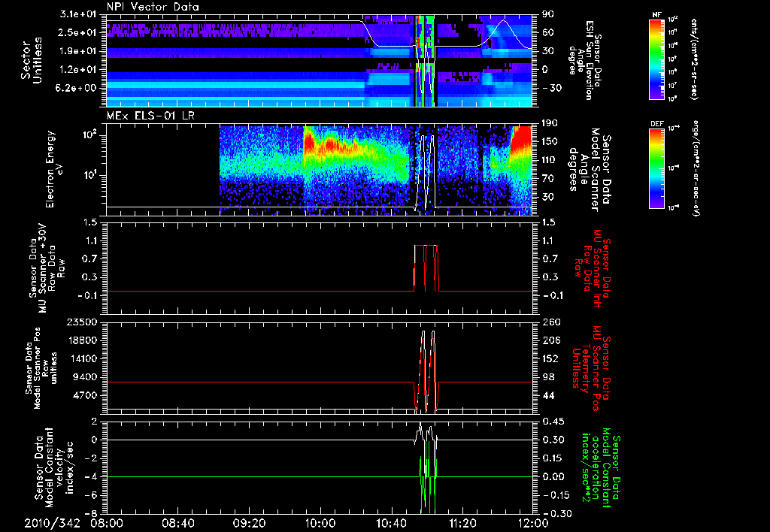The width and height of the screenshot is (770, 532).
Task: Click the DEF color bar legend
Action: click(x=656, y=168)
